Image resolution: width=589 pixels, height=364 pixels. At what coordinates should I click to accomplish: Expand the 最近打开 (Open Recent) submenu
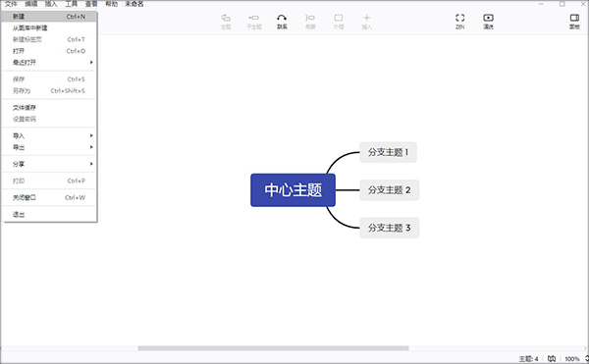coord(49,62)
